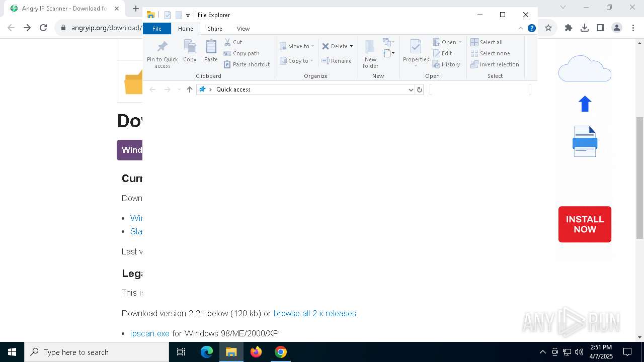The image size is (644, 362).
Task: Click quick toolbar Properties checkmark icon
Action: point(168,15)
